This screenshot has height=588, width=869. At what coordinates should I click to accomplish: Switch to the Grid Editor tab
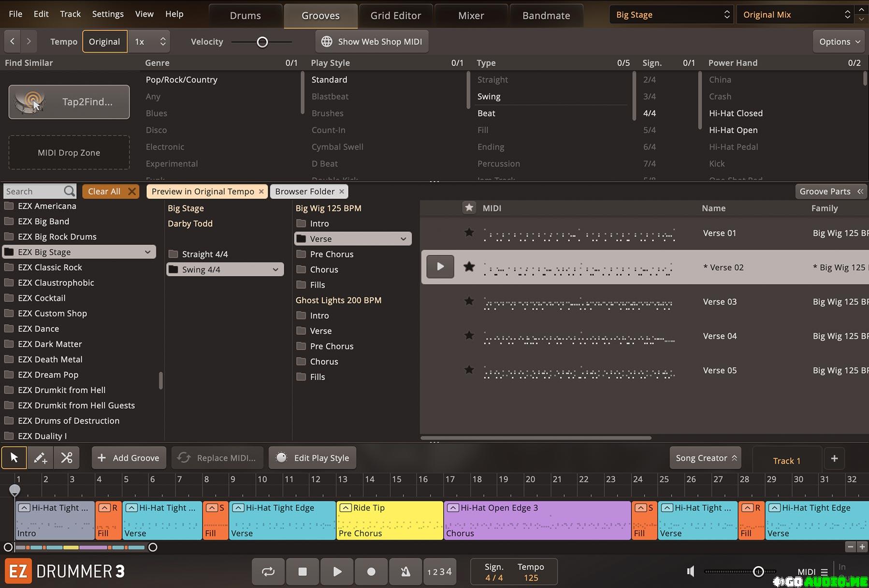click(x=396, y=15)
